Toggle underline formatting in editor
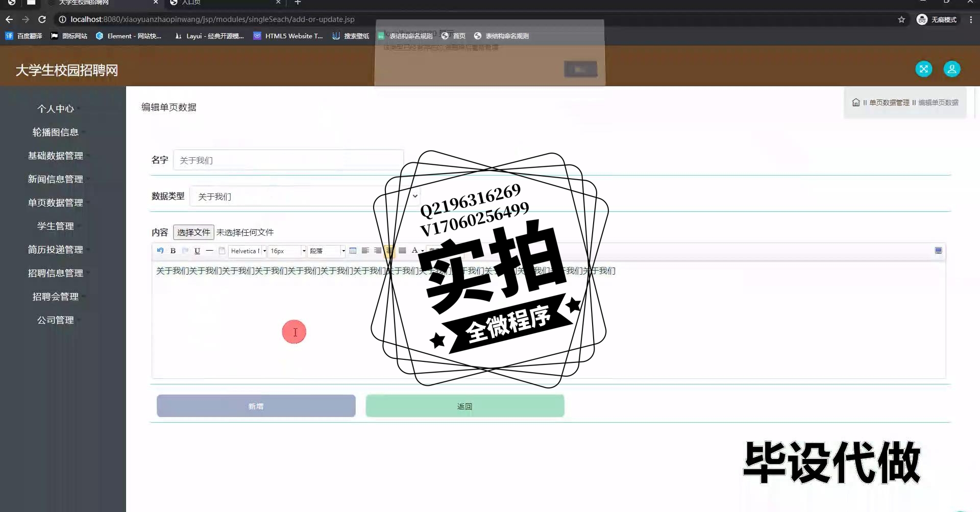The width and height of the screenshot is (980, 512). point(197,251)
